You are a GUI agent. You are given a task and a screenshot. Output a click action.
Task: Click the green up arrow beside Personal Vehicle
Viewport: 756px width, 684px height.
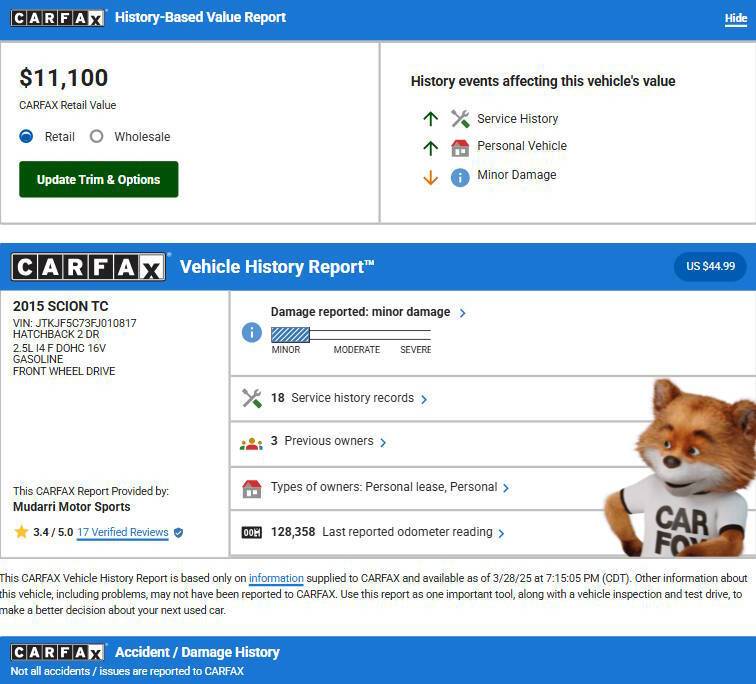[431, 148]
